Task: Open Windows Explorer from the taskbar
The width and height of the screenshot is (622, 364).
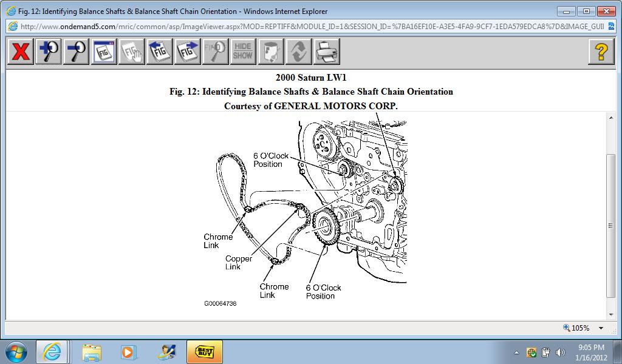Action: 92,352
